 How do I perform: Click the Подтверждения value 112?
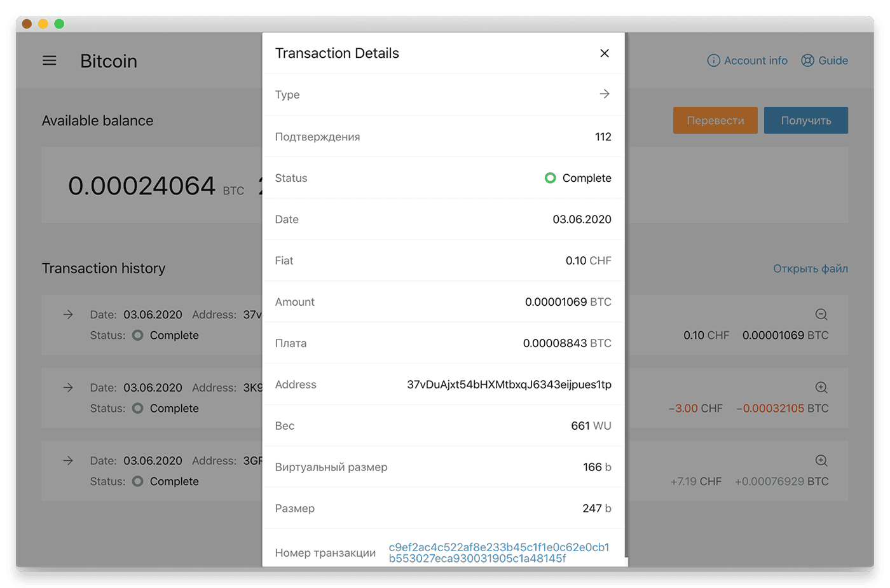pos(603,137)
